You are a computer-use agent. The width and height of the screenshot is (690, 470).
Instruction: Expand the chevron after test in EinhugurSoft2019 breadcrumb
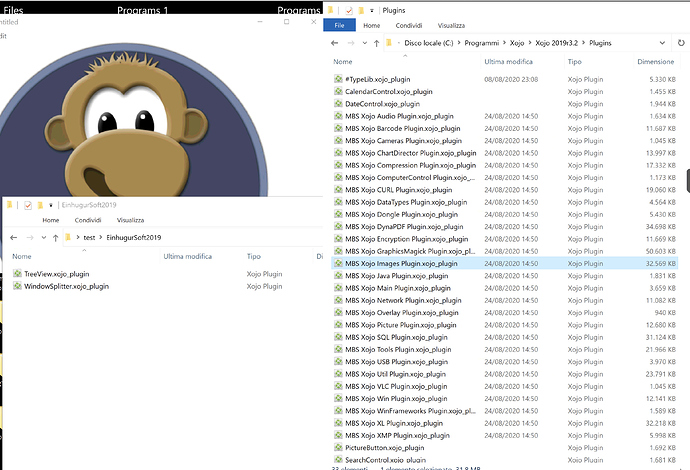101,238
